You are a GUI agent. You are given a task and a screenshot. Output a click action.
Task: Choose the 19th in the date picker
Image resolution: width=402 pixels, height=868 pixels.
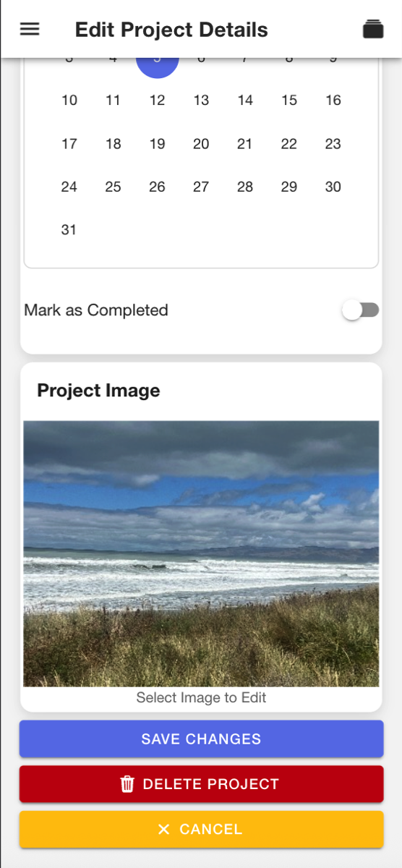157,144
